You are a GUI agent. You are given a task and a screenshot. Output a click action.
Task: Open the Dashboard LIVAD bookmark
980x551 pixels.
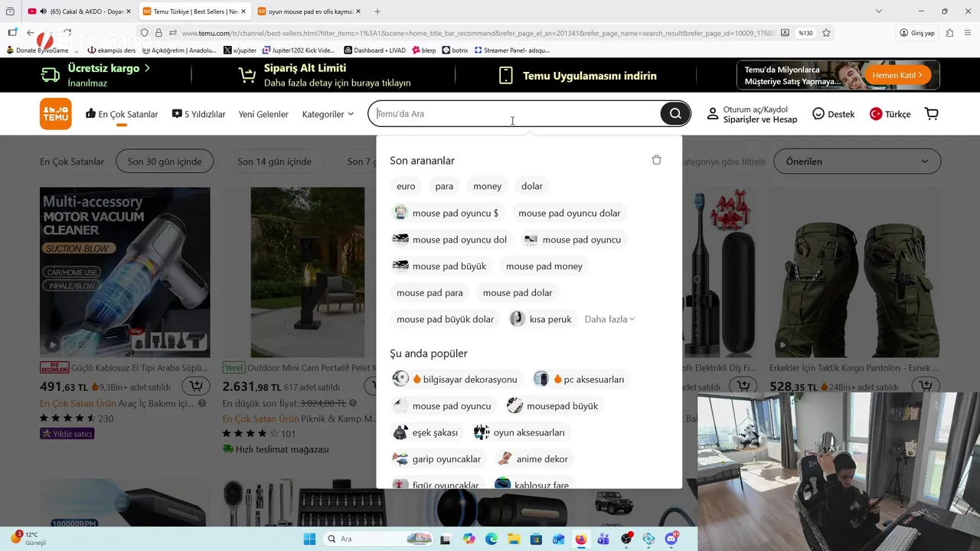374,51
